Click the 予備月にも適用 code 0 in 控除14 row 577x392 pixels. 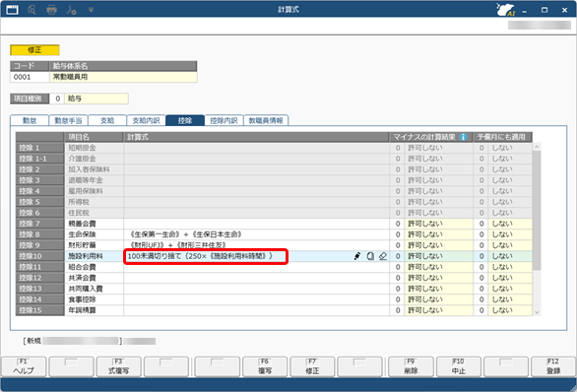click(481, 299)
